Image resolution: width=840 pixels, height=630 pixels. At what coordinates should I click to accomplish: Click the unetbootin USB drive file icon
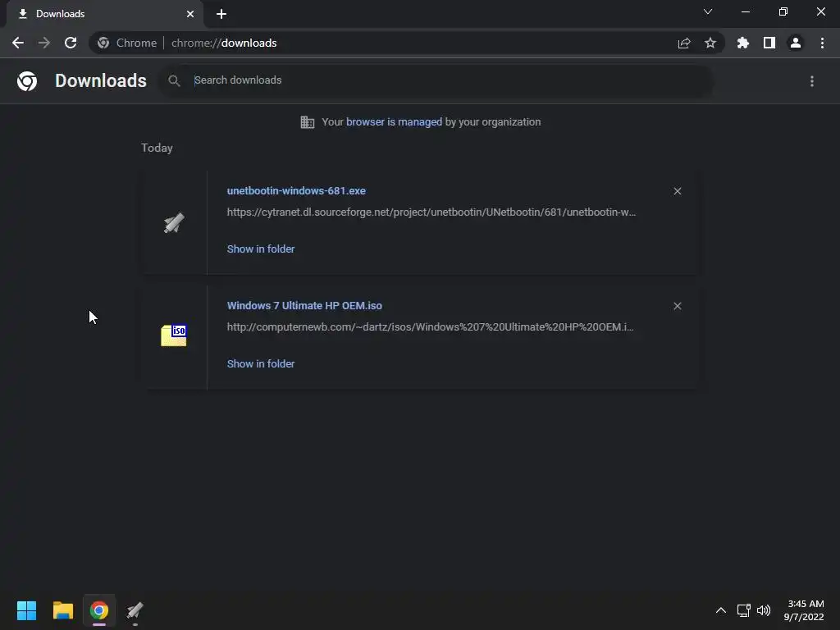174,223
